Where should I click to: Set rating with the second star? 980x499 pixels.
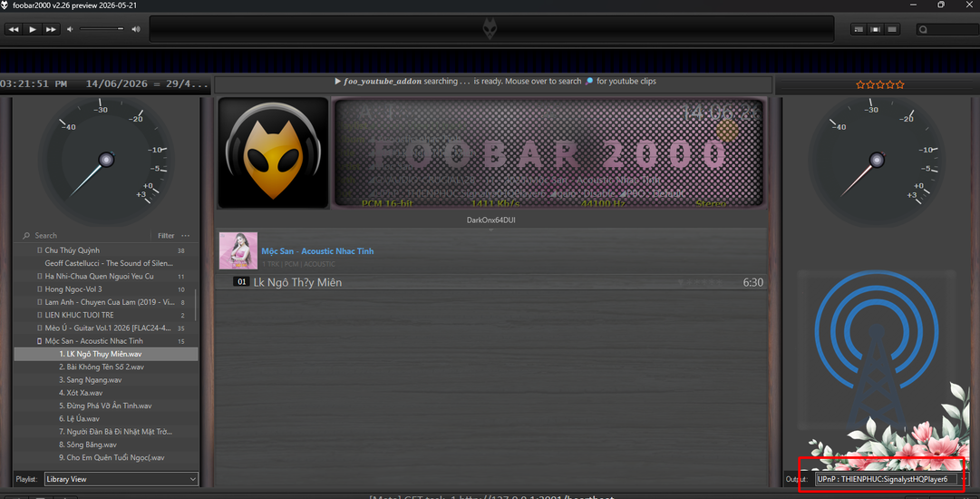pyautogui.click(x=870, y=84)
